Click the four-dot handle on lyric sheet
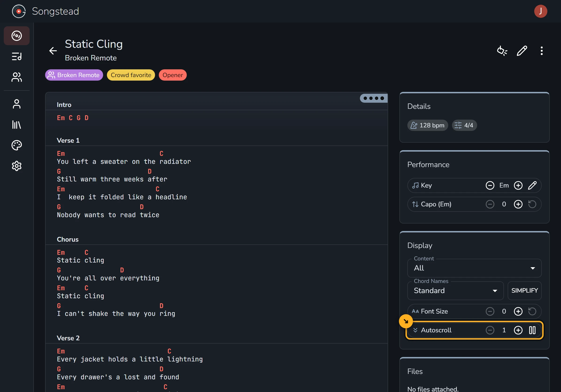The width and height of the screenshot is (561, 392). [x=374, y=98]
